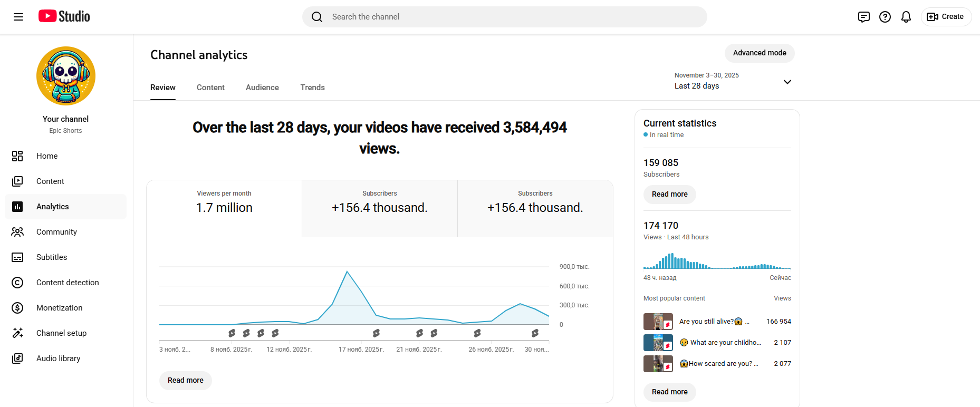Switch to the Audience tab
This screenshot has height=407, width=980.
[262, 88]
